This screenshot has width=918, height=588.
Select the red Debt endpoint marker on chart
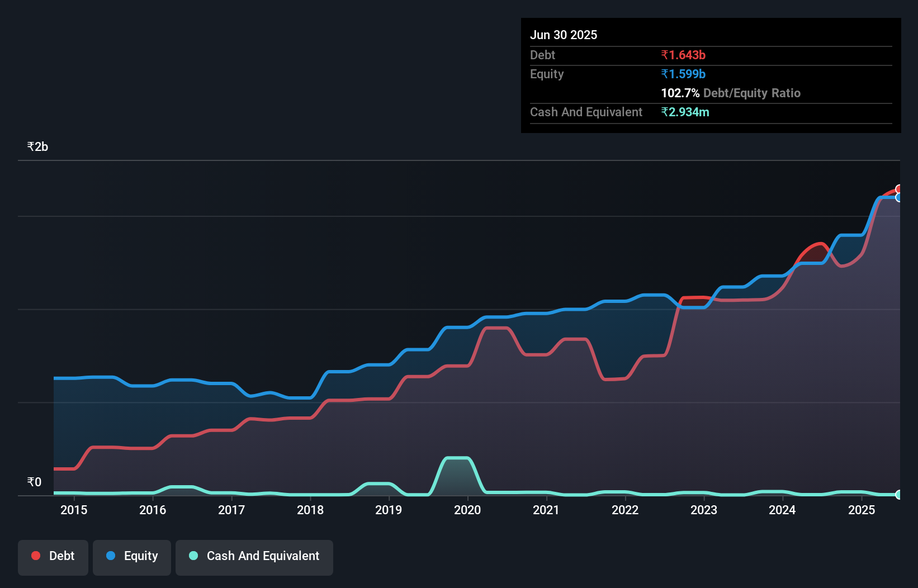899,189
